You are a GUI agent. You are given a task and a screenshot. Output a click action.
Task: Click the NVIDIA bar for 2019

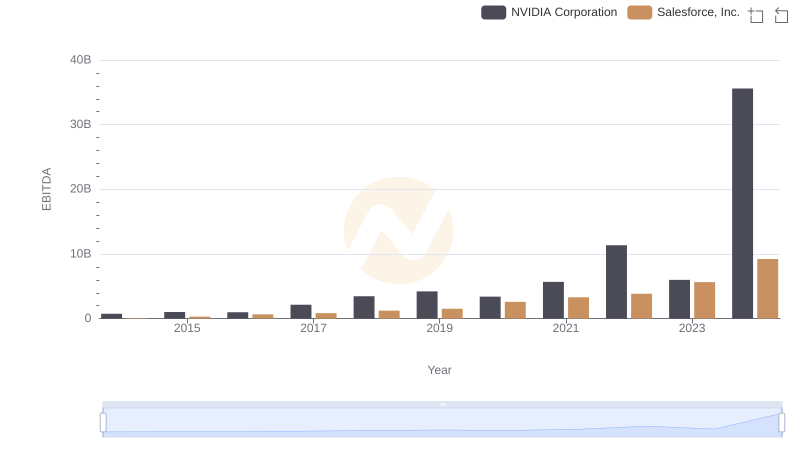[x=427, y=305]
